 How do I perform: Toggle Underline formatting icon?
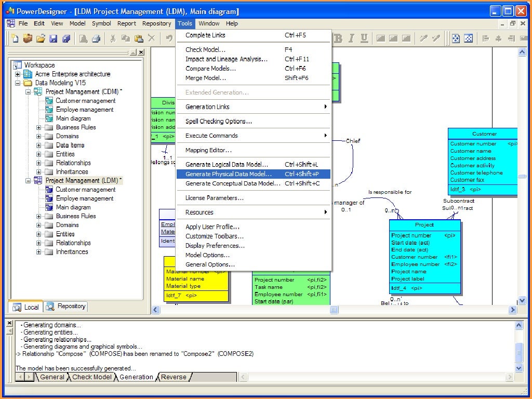[364, 38]
